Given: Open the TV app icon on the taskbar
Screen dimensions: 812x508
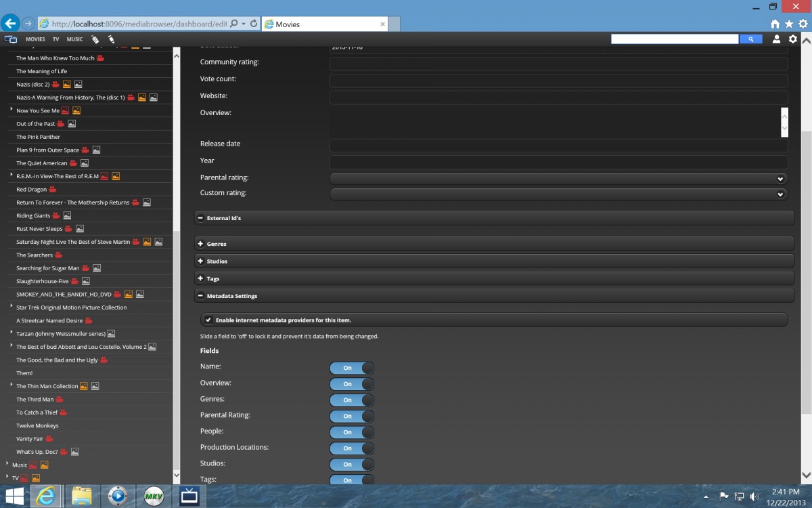Looking at the screenshot, I should pos(189,496).
